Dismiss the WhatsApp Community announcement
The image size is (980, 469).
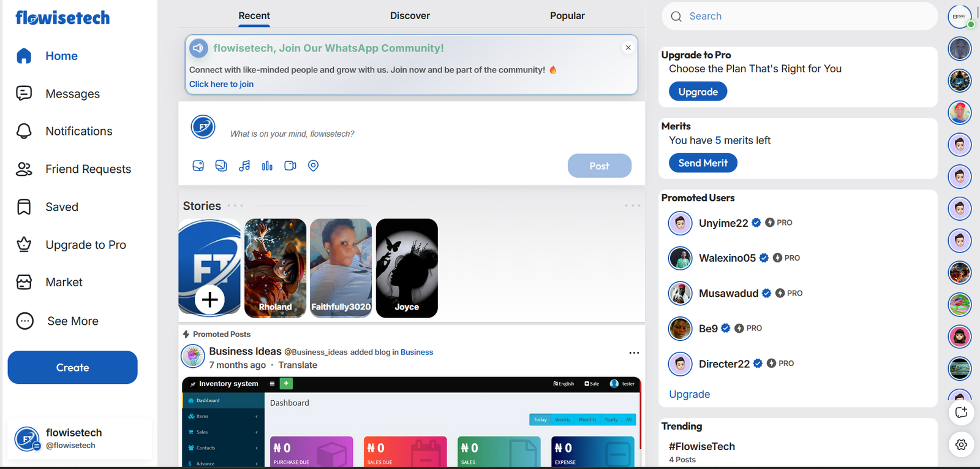coord(628,47)
